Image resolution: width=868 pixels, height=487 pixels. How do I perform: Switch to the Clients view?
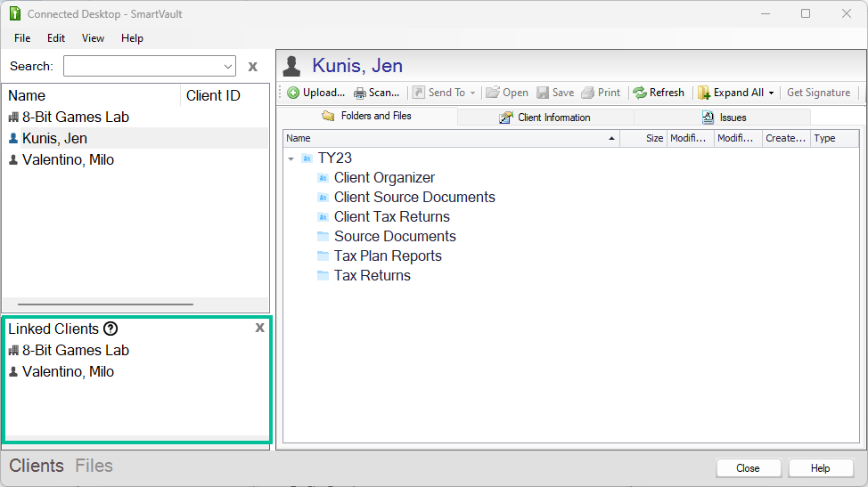37,466
